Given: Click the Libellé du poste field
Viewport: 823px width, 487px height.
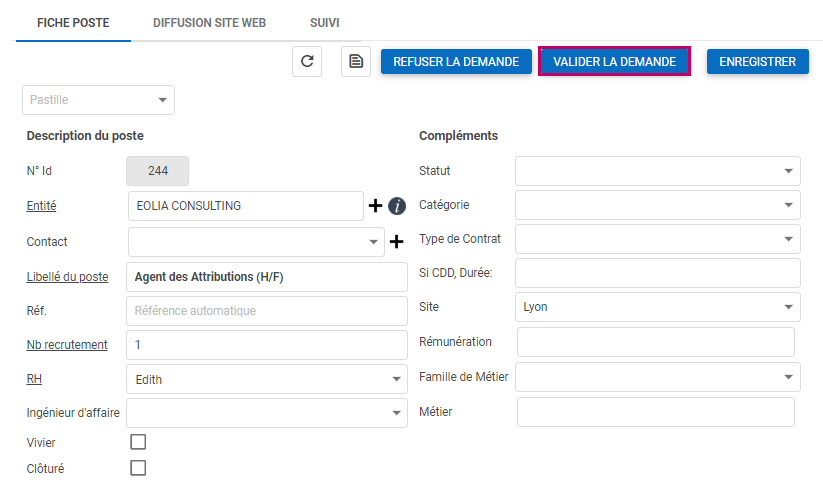Looking at the screenshot, I should point(266,276).
